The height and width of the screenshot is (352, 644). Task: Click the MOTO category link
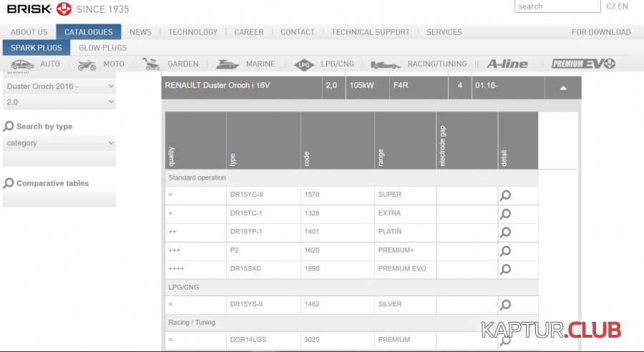tap(114, 64)
